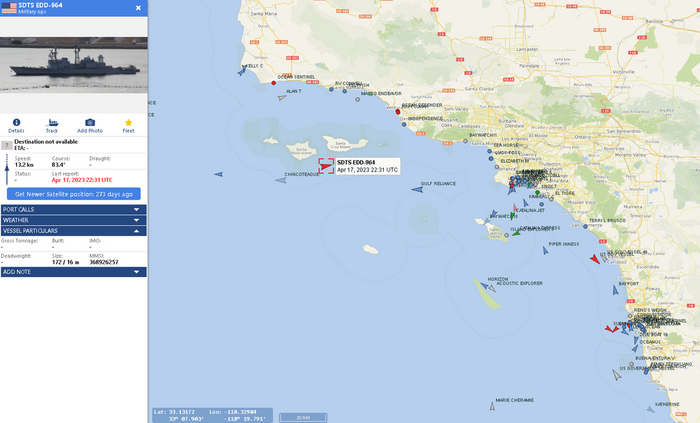This screenshot has height=423, width=700.
Task: Select the CHINCOTEAGUE vessel arrow
Action: 281,180
